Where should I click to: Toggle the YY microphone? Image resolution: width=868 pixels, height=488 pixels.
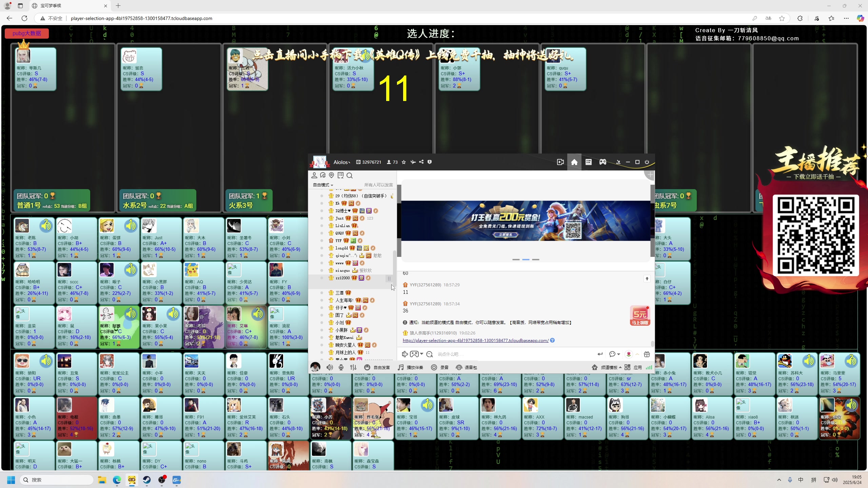pos(341,367)
